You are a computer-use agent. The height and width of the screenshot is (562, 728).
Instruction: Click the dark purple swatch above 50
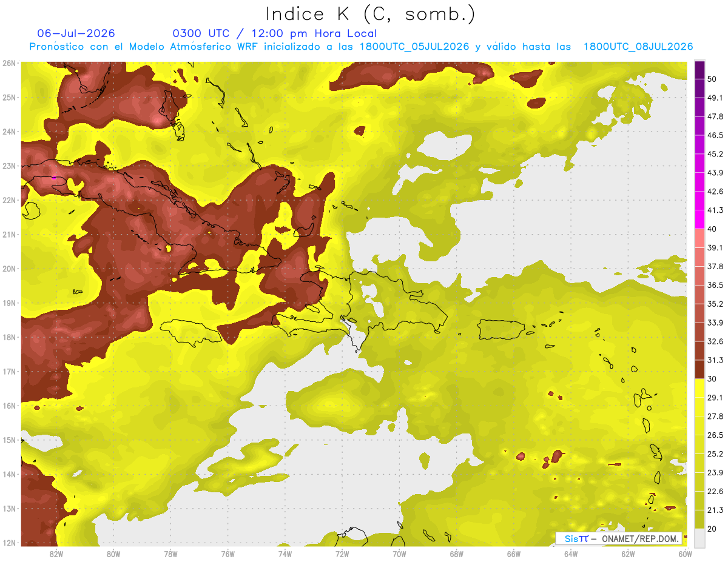699,70
